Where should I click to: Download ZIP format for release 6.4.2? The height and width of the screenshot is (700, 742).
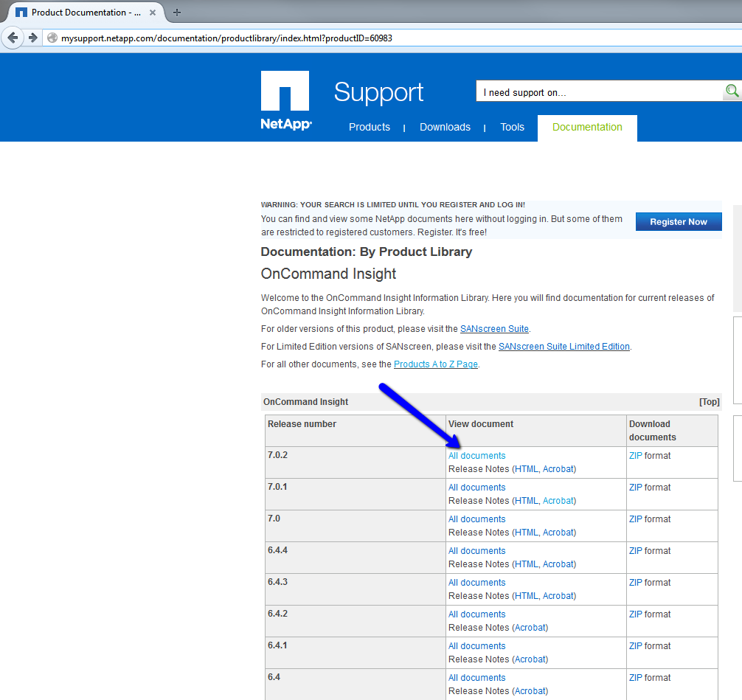636,614
